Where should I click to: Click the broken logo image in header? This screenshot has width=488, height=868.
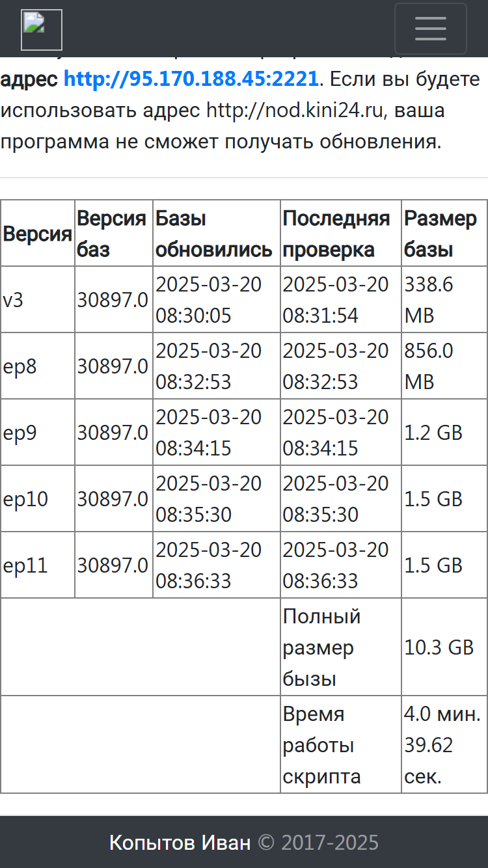tap(42, 30)
